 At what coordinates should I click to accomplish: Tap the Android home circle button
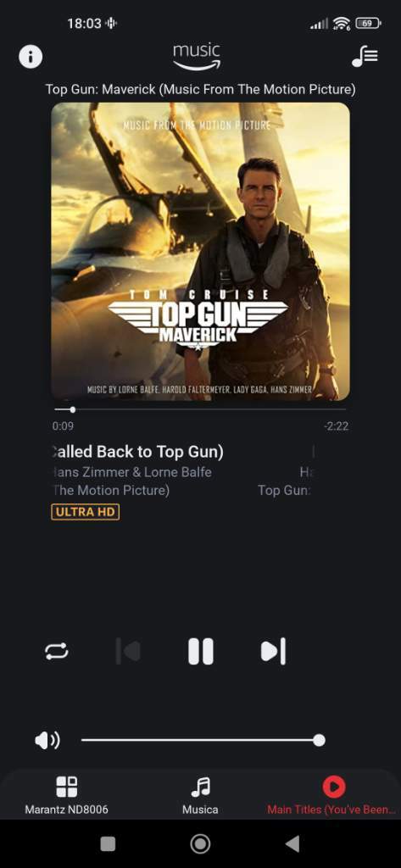coord(200,843)
